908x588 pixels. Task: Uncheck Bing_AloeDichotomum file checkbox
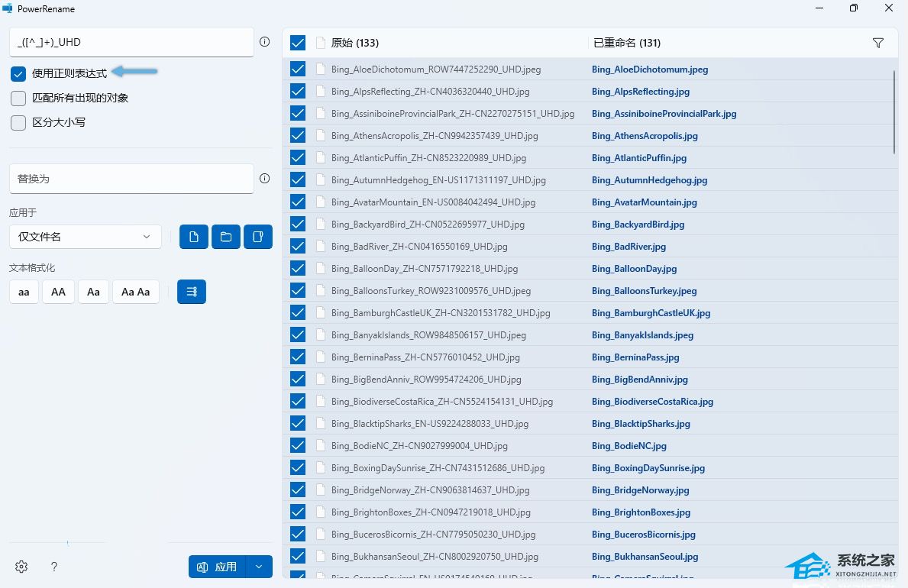298,69
